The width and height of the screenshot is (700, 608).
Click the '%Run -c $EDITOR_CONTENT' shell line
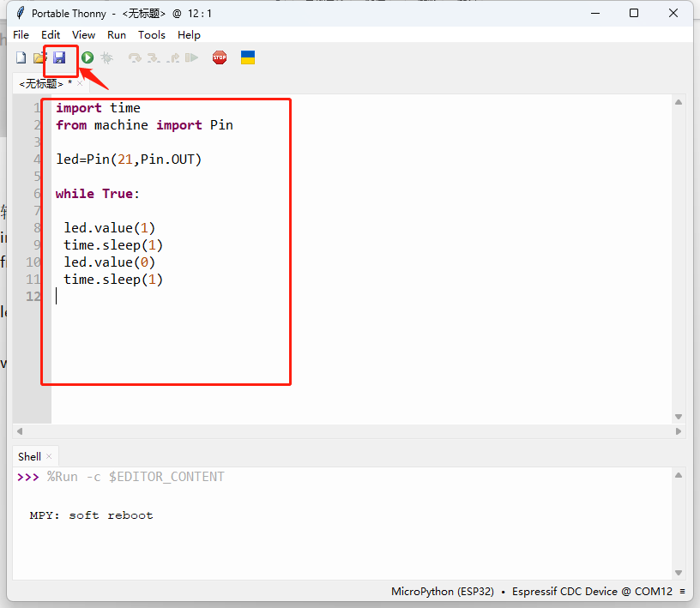136,477
